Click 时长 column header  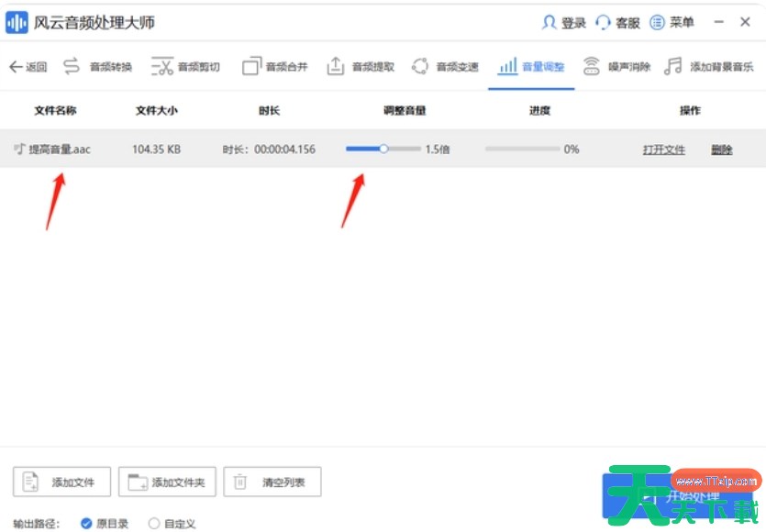pyautogui.click(x=269, y=111)
